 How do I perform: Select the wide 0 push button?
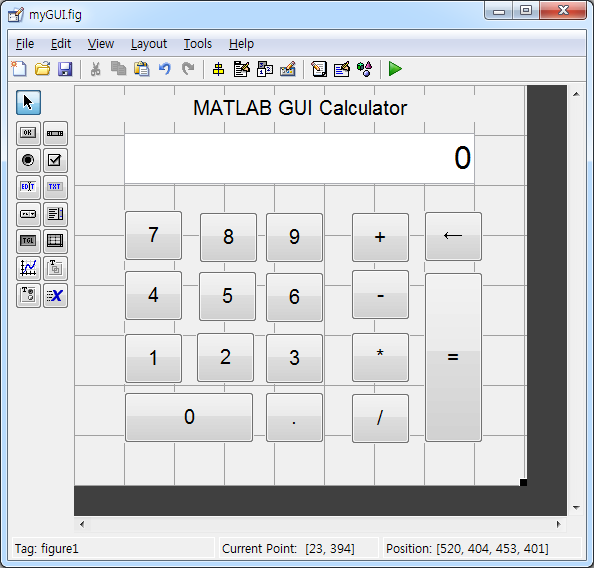[x=189, y=417]
